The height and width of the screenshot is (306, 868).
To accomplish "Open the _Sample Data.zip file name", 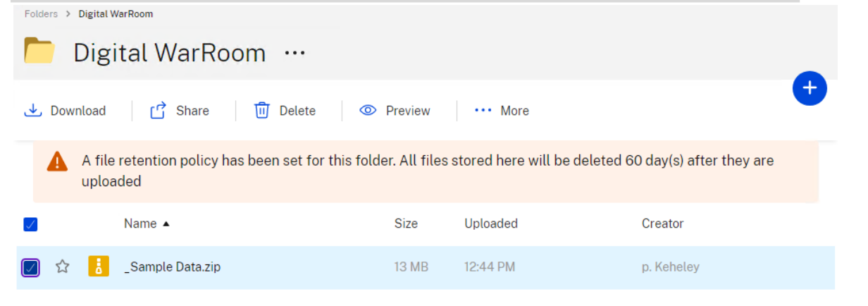I will (172, 267).
